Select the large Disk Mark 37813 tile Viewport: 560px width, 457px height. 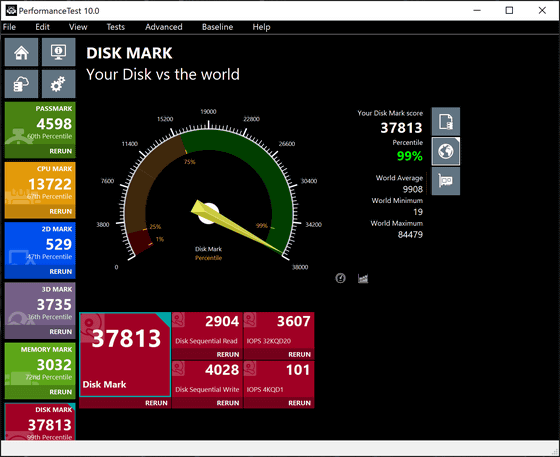125,354
